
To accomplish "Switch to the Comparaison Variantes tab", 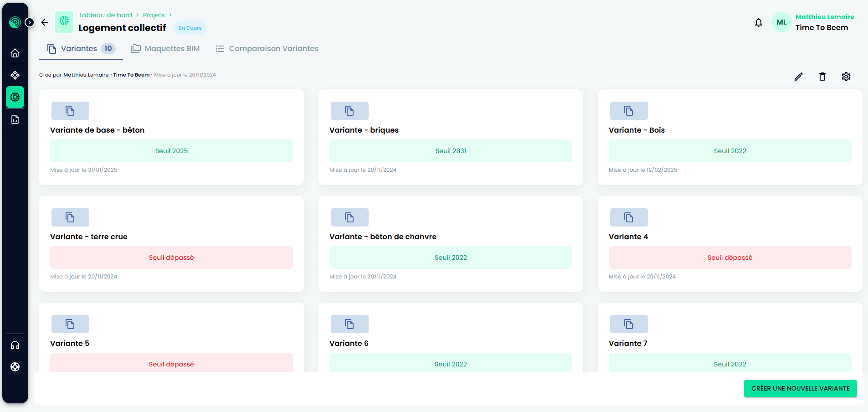I will pos(267,49).
